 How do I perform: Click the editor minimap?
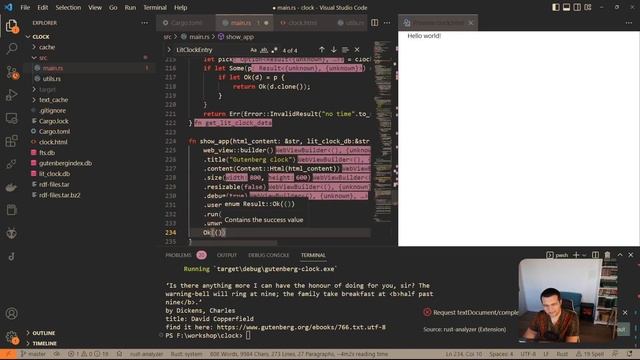382,131
